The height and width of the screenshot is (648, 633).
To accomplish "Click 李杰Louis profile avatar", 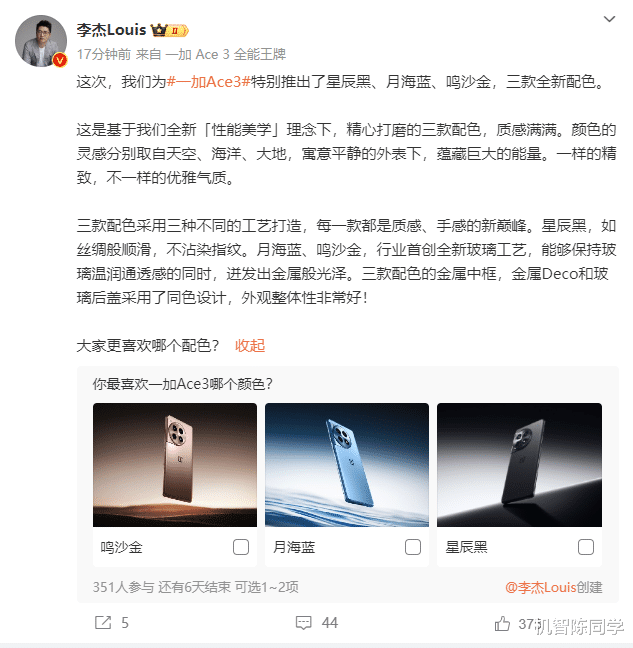I will 41,41.
